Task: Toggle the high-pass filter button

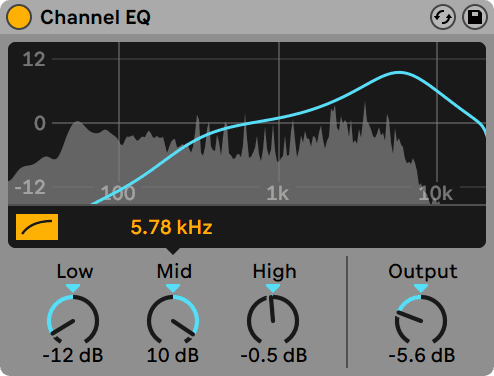Action: (37, 227)
